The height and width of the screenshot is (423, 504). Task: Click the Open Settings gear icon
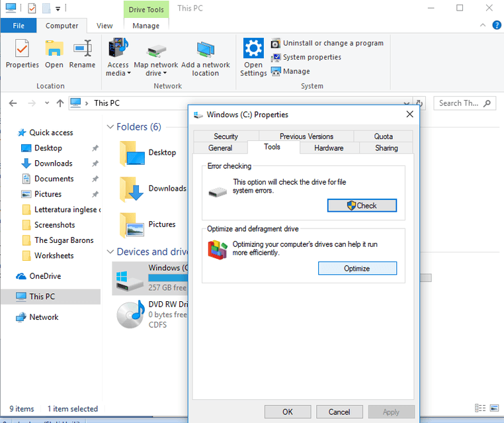pos(253,48)
